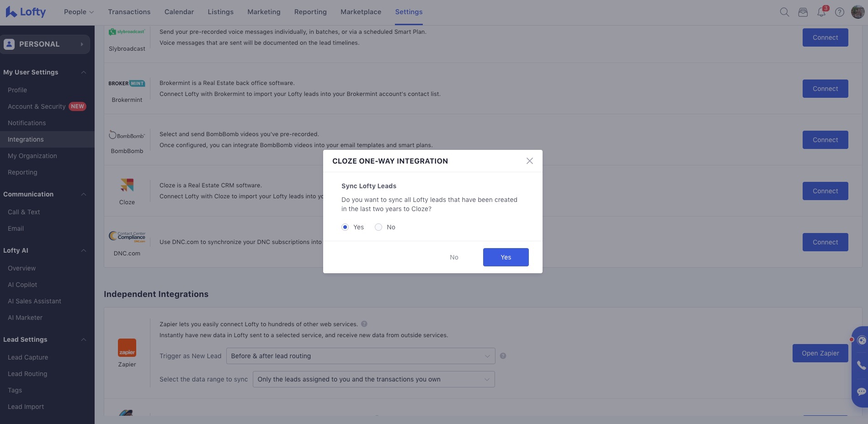
Task: Open the chat bubble icon in floating widget
Action: [x=861, y=392]
